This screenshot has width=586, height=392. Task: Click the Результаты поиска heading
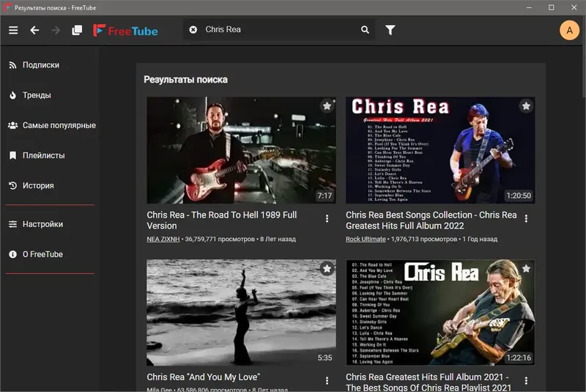click(x=186, y=80)
